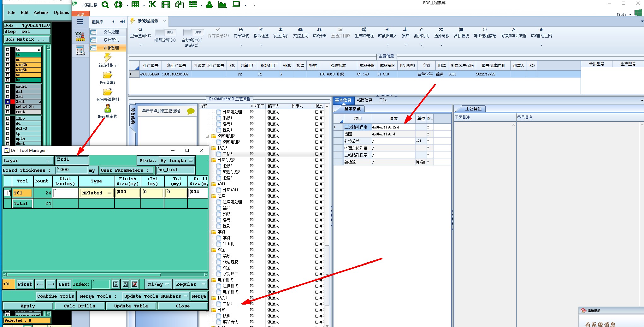Open the ml/my units dropdown
Image resolution: width=644 pixels, height=327 pixels.
(158, 284)
